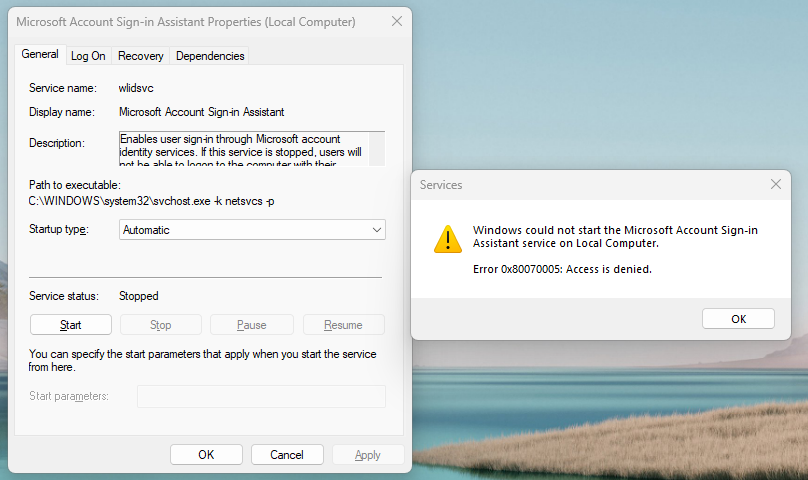
Task: Click the Properties window title bar text
Action: coord(186,22)
